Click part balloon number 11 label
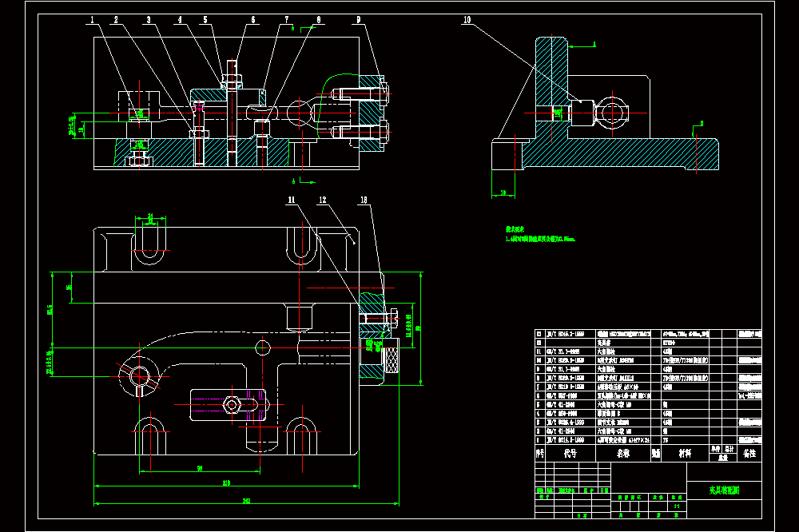The width and height of the screenshot is (799, 532). point(291,200)
